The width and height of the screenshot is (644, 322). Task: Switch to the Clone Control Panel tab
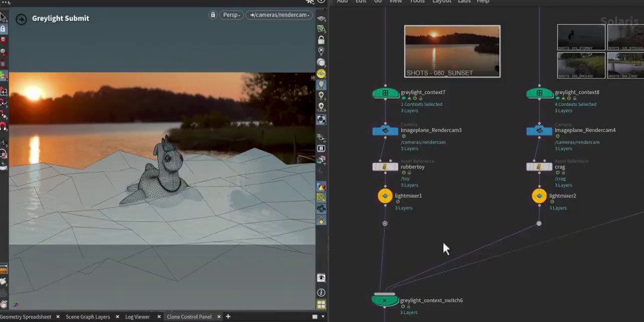click(189, 317)
